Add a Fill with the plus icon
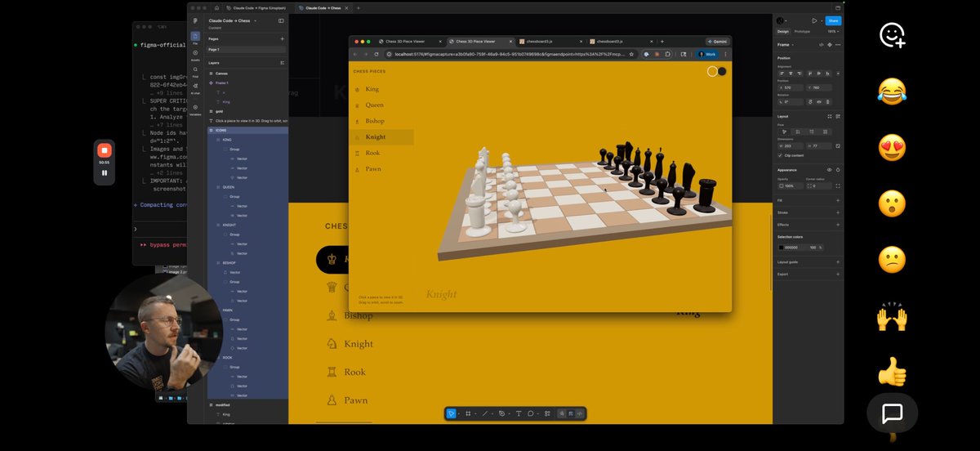The width and height of the screenshot is (980, 451). [838, 199]
